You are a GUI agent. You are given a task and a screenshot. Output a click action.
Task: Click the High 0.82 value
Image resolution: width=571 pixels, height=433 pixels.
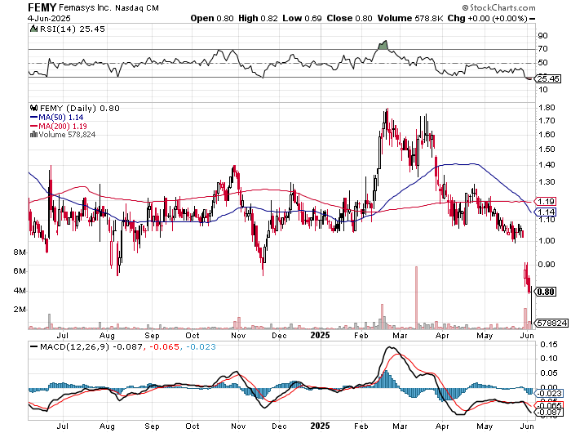coord(258,18)
